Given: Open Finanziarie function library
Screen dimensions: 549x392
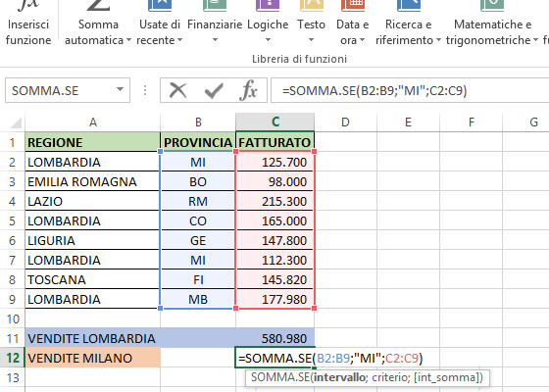Looking at the screenshot, I should (215, 24).
